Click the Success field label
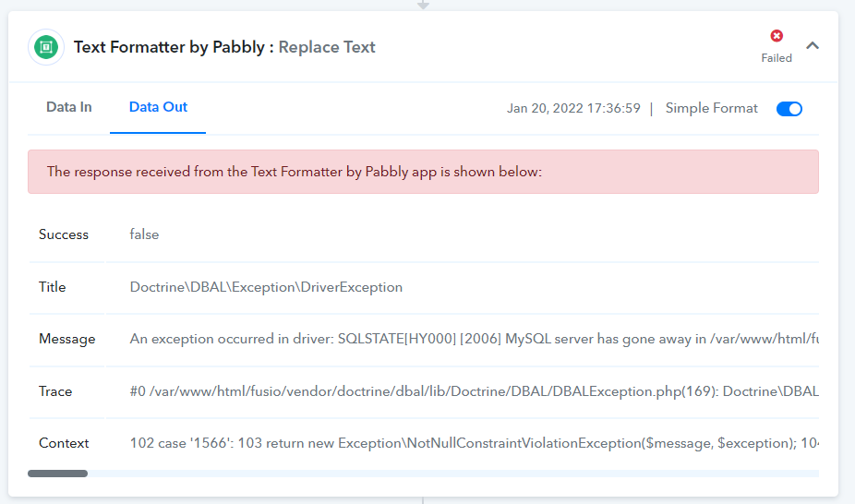855x504 pixels. coord(64,234)
